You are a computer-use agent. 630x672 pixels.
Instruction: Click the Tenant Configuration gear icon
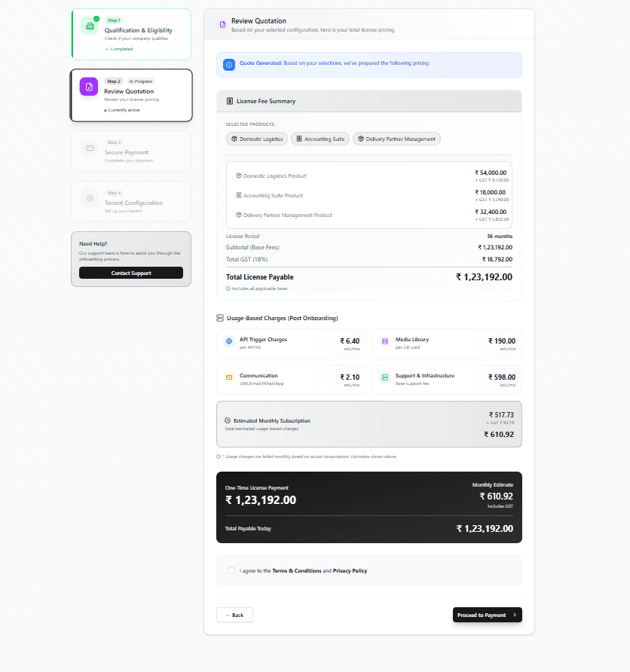pos(90,198)
